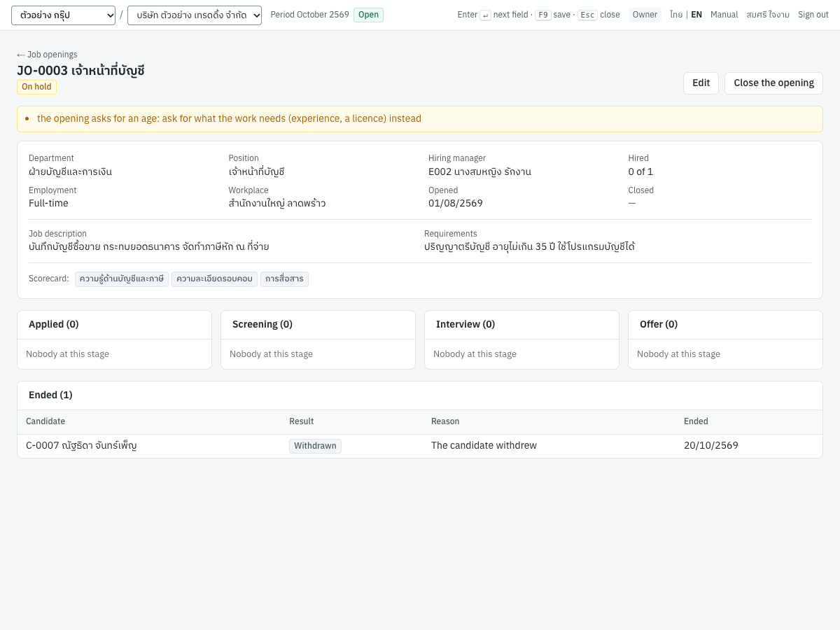Click department value ฝ่ายบัญชีและการเงิน
This screenshot has height=630, width=840.
point(70,171)
